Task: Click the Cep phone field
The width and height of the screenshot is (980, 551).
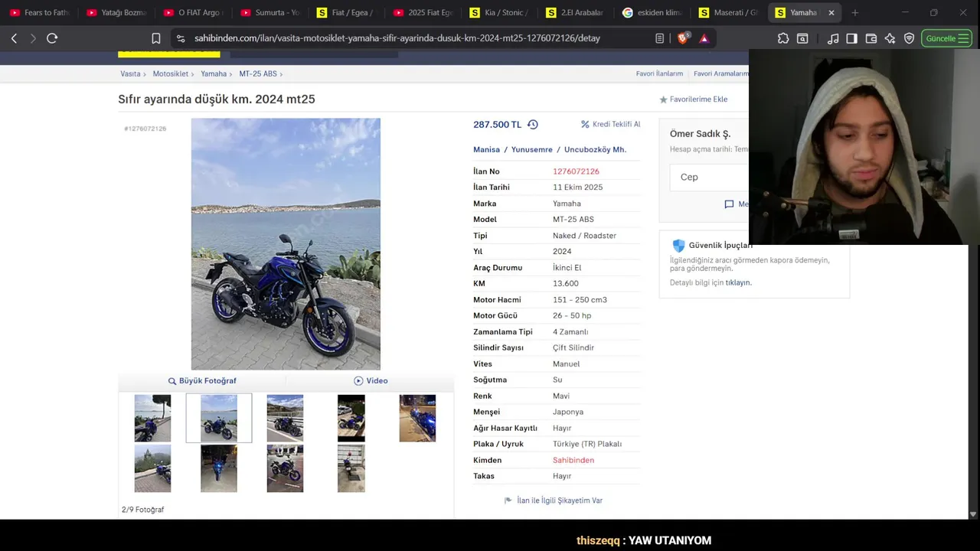Action: [x=710, y=177]
